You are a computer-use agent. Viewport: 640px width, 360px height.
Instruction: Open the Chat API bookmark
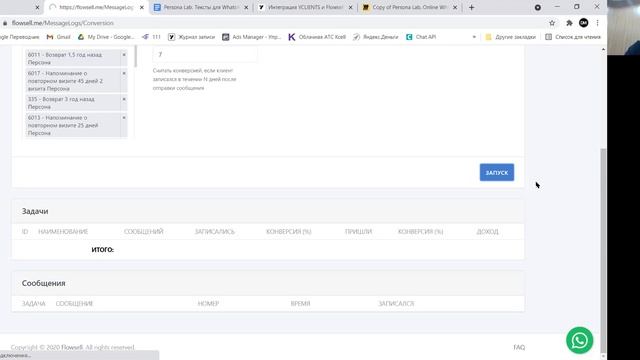[x=421, y=37]
